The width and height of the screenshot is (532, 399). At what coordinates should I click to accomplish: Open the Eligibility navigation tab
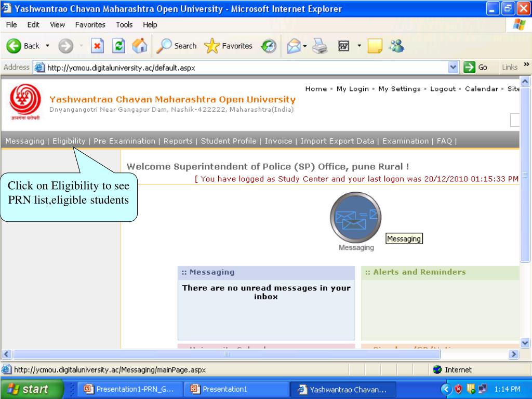[69, 141]
